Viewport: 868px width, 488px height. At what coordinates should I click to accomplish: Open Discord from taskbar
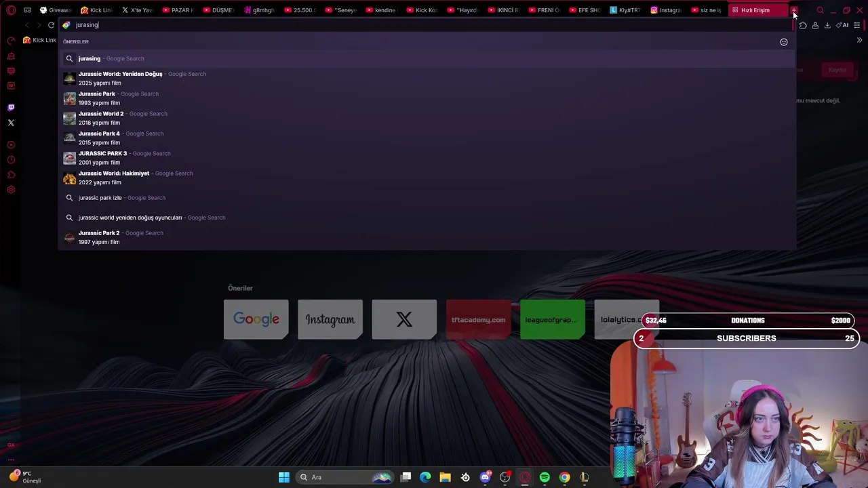[485, 477]
